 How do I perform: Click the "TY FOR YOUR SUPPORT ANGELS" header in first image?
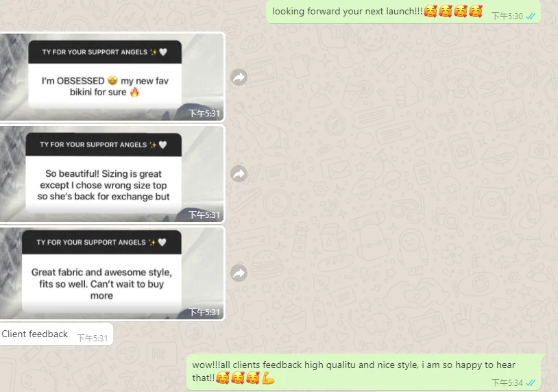tap(105, 52)
